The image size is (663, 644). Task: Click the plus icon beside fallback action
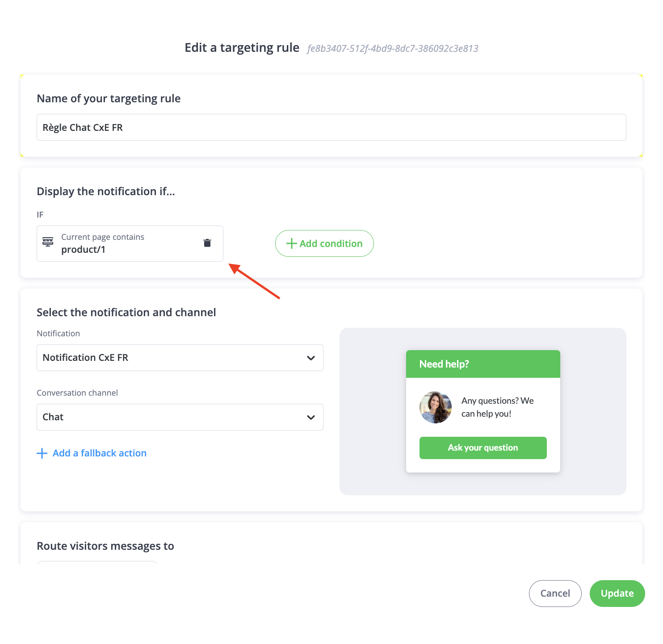(x=42, y=453)
